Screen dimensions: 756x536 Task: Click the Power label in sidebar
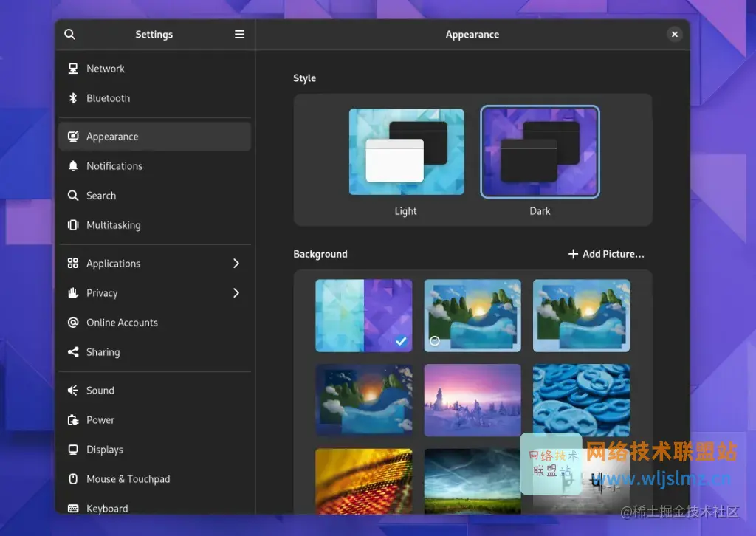(100, 420)
